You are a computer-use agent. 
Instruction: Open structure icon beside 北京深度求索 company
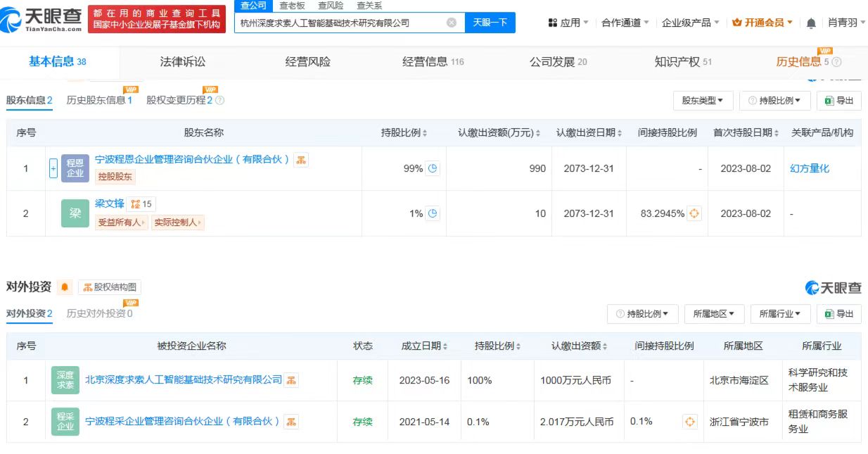click(x=291, y=380)
